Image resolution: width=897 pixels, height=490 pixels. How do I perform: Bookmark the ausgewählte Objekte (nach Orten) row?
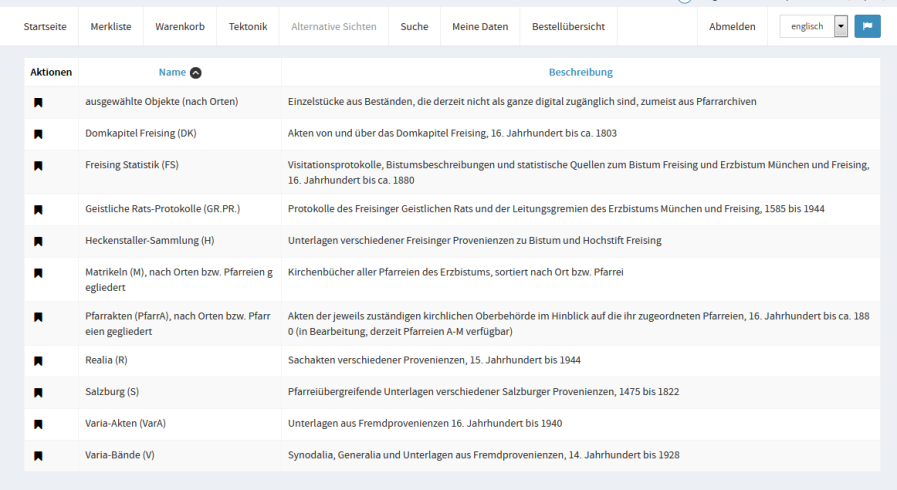[39, 102]
